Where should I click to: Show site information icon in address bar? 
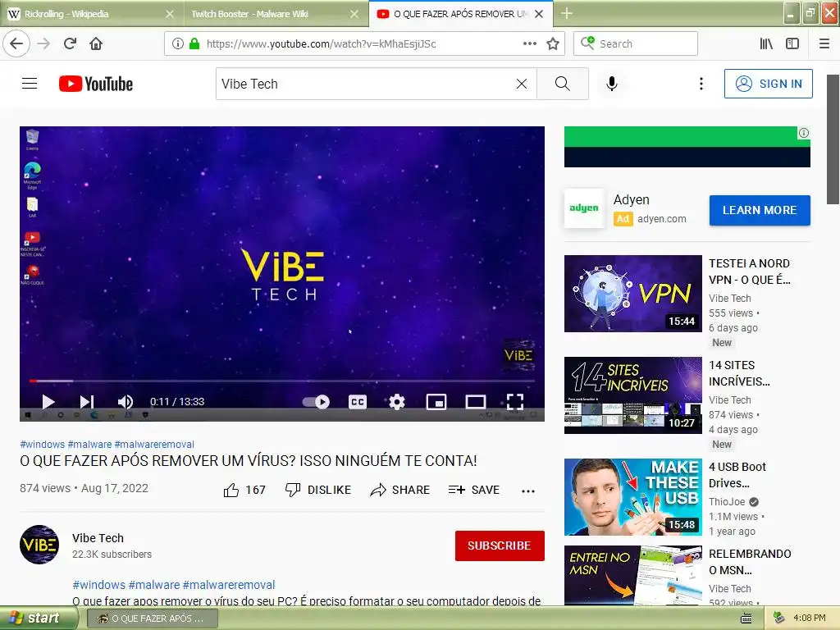[x=178, y=43]
